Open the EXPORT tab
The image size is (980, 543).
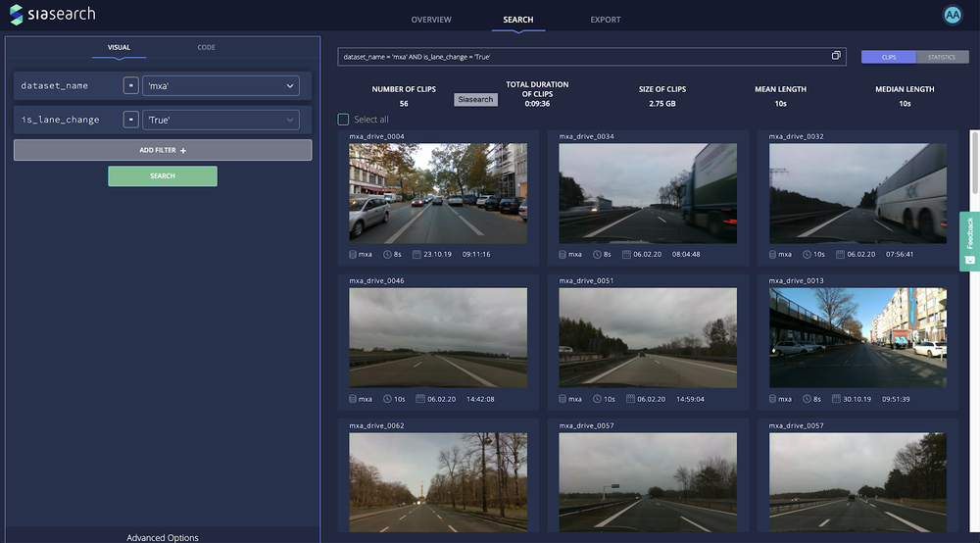606,20
